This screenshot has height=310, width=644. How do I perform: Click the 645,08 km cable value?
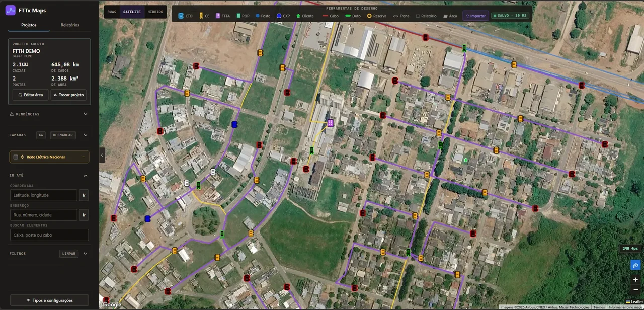pos(65,64)
